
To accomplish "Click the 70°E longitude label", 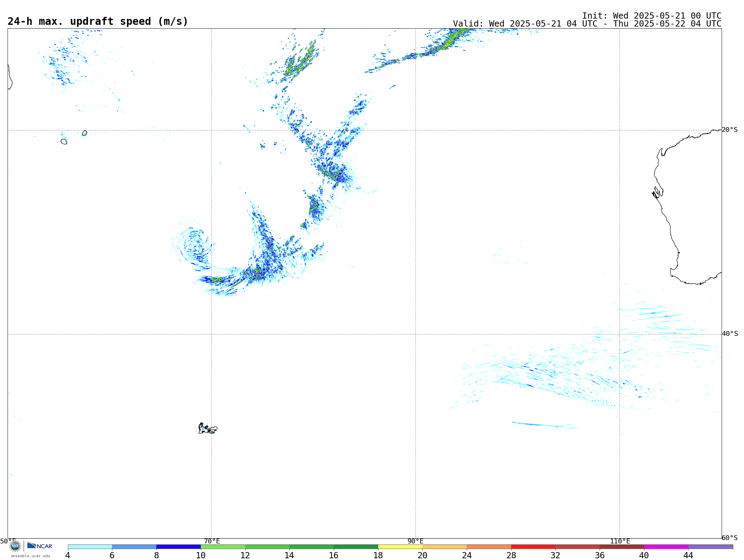I will [x=212, y=541].
